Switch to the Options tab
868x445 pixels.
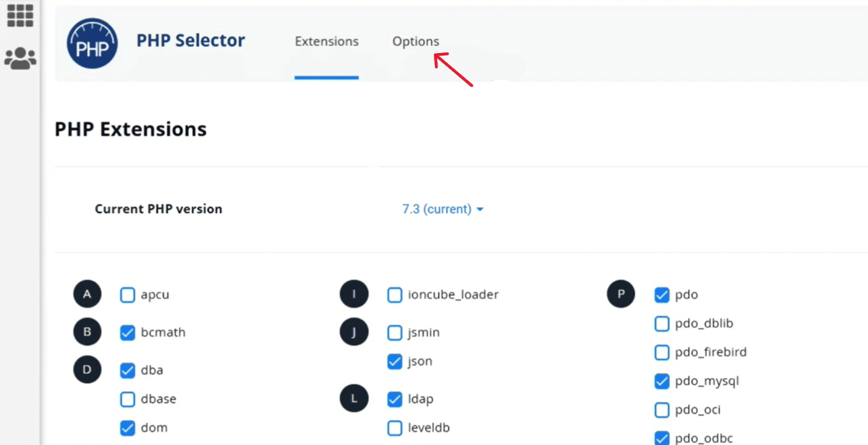[x=415, y=41]
